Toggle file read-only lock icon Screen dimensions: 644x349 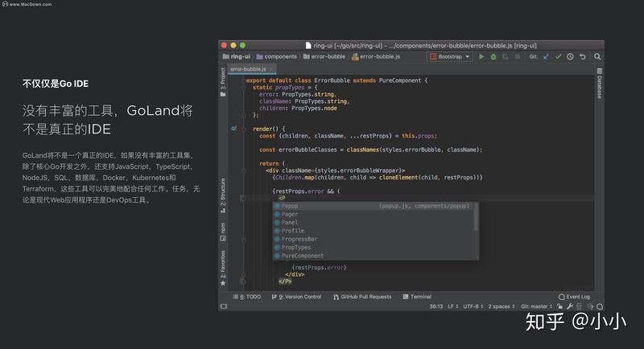(559, 306)
